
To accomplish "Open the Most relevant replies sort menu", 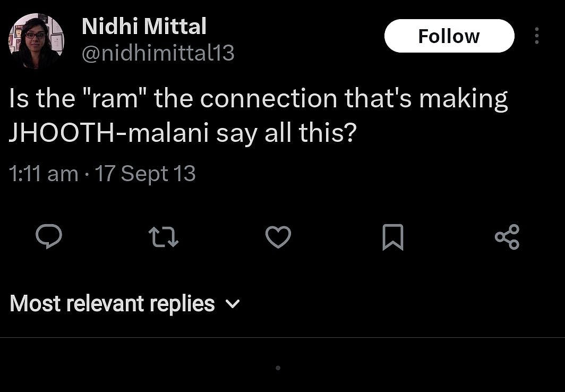I will [112, 304].
